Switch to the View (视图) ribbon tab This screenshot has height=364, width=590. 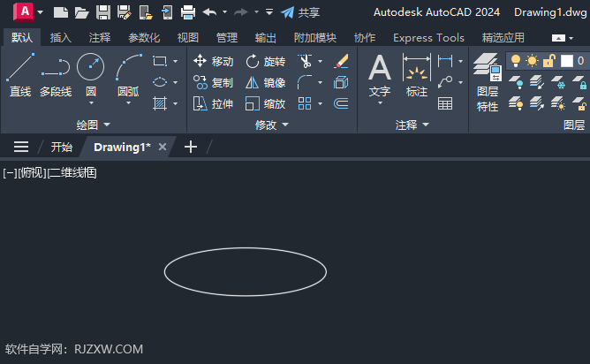coord(188,38)
